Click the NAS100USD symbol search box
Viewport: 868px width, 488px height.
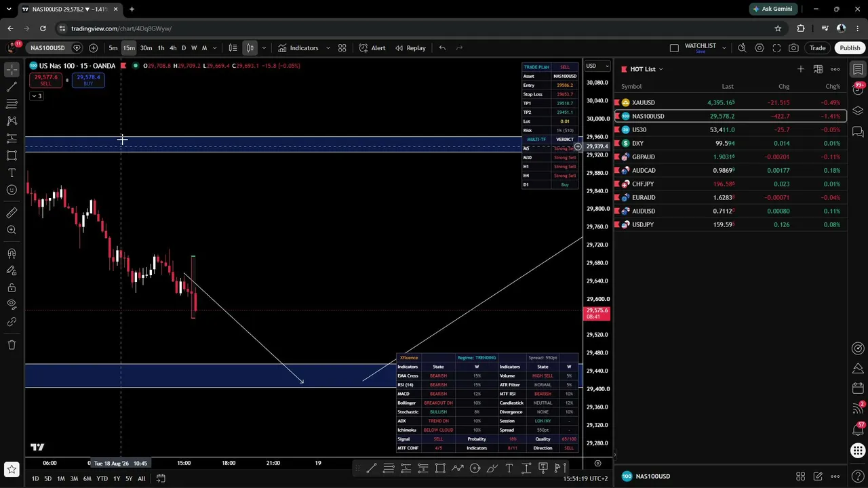(x=47, y=48)
